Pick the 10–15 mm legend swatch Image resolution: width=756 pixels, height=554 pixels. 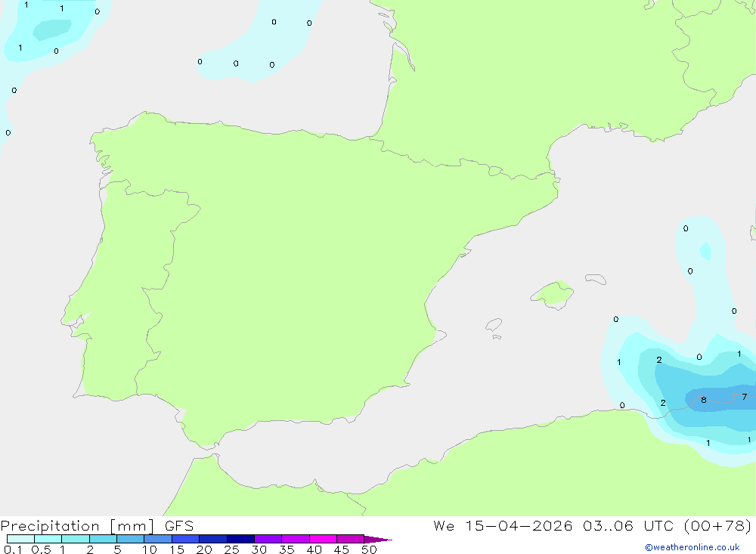pyautogui.click(x=158, y=539)
